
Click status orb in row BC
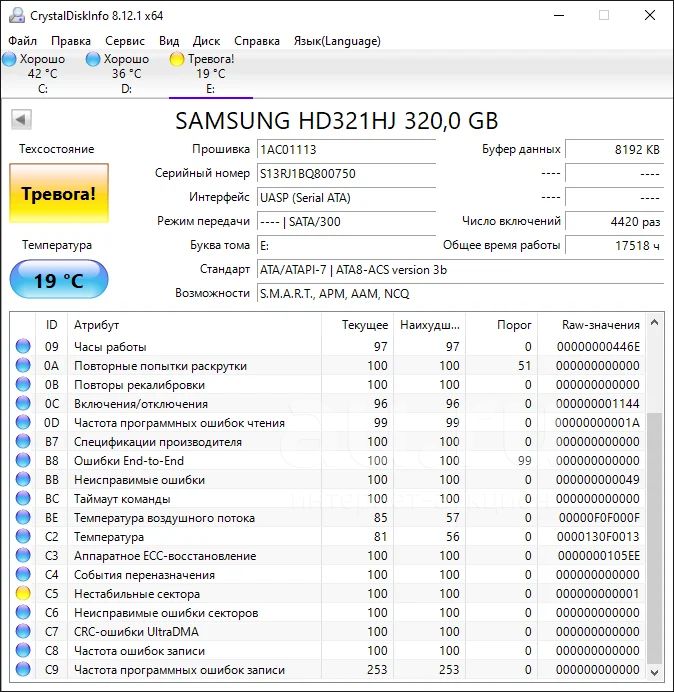tap(23, 498)
